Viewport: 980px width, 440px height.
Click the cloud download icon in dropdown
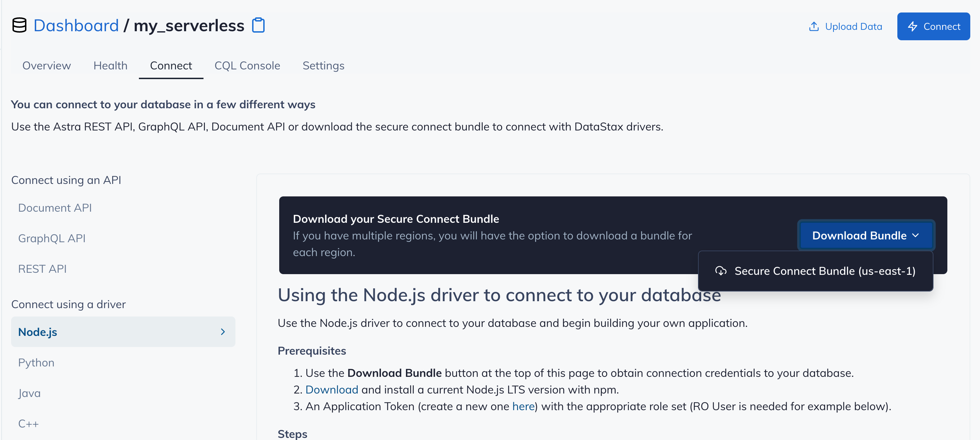pos(721,271)
